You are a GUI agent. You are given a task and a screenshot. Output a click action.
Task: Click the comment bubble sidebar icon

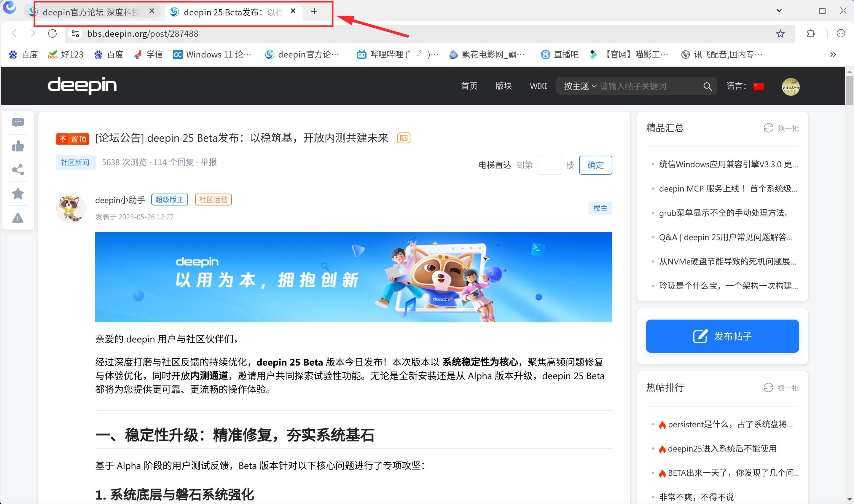[x=18, y=122]
